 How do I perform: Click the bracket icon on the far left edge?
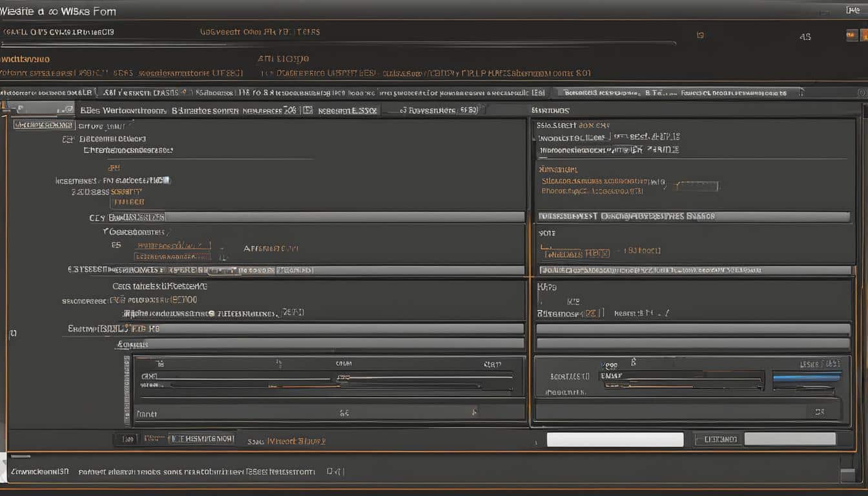point(12,333)
